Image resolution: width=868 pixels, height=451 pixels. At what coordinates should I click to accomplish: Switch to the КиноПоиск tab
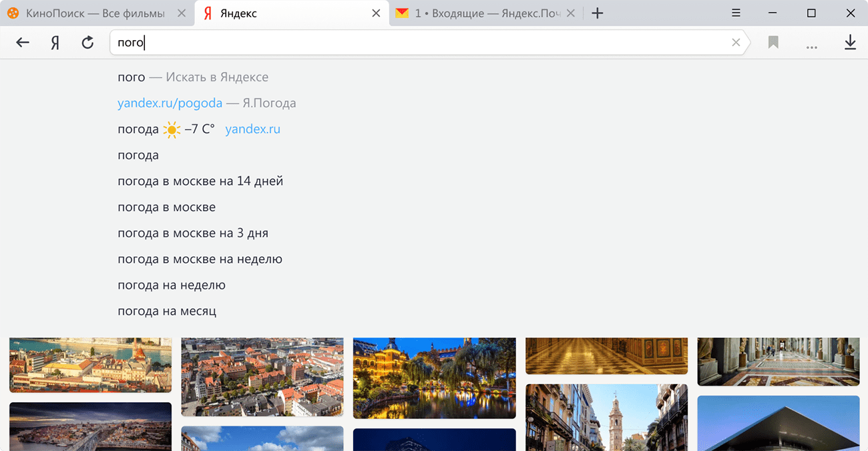pyautogui.click(x=97, y=13)
